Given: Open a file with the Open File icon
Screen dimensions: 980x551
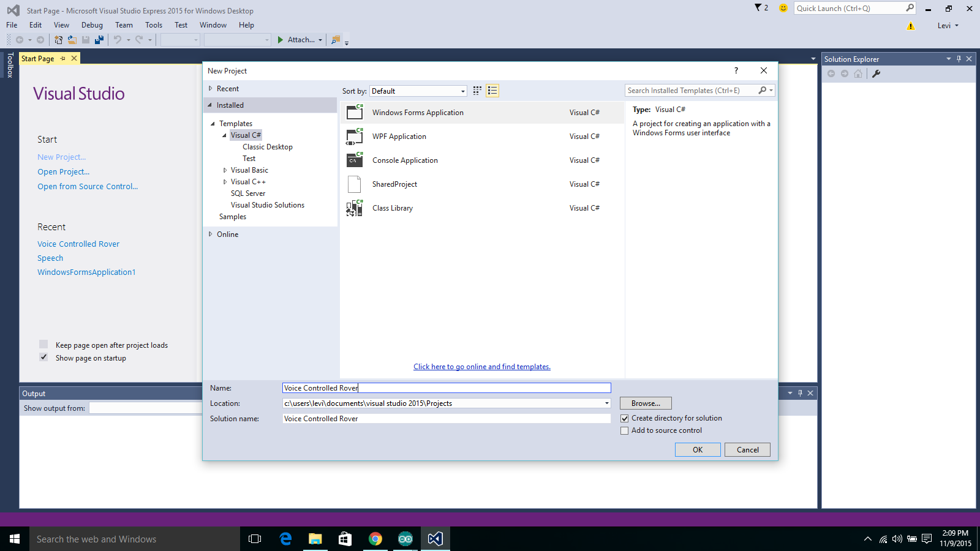Looking at the screenshot, I should 72,40.
